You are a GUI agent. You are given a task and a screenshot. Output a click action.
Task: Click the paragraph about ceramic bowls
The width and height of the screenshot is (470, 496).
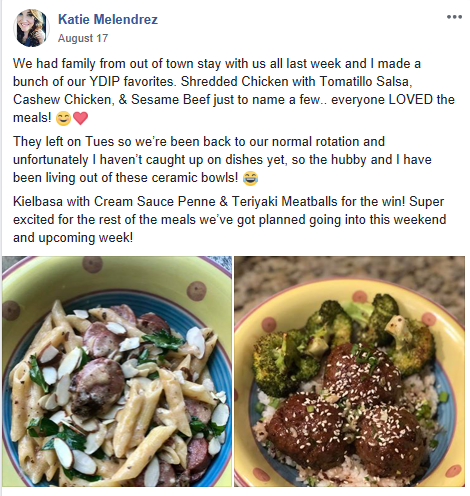[x=222, y=160]
